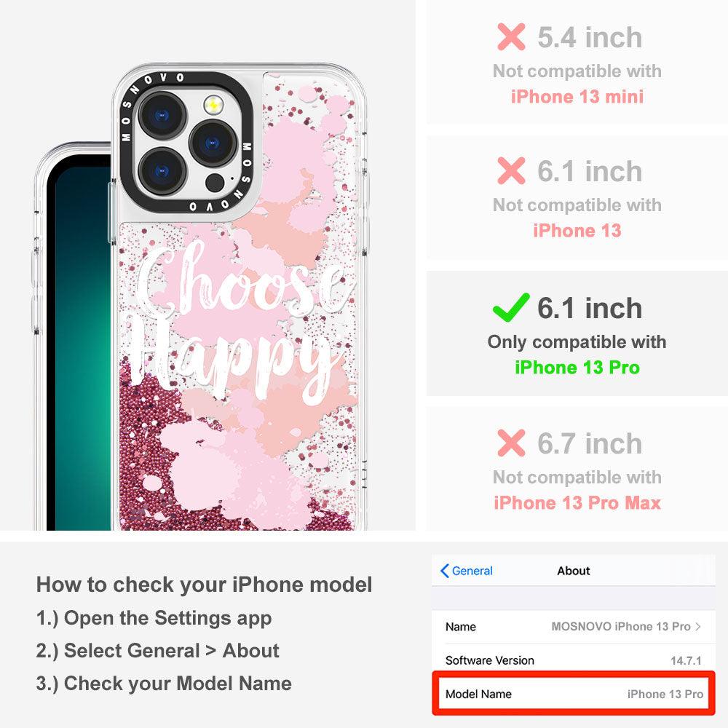The height and width of the screenshot is (728, 728).
Task: Click the green iPhone 13 Pro label
Action: click(577, 367)
